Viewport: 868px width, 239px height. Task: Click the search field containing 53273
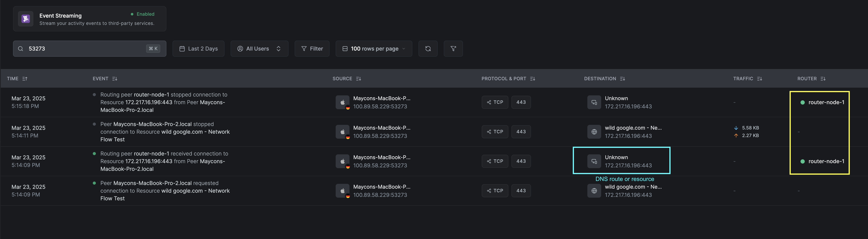point(84,49)
